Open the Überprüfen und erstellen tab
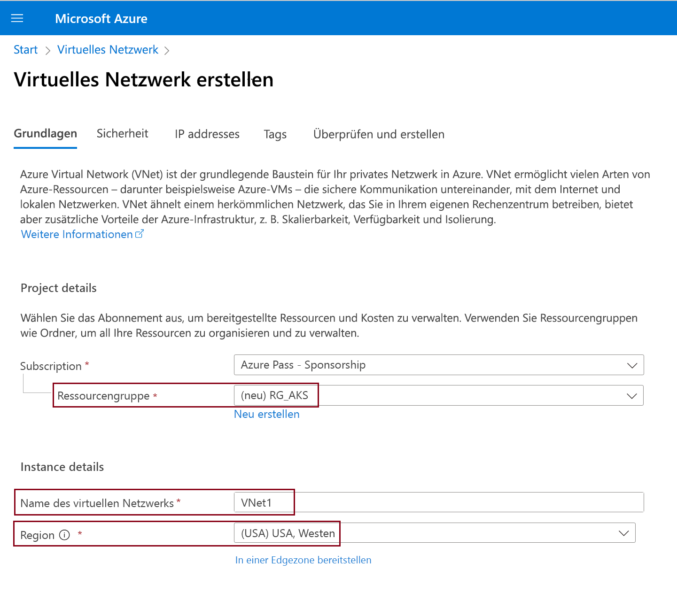Image resolution: width=677 pixels, height=616 pixels. click(x=379, y=134)
